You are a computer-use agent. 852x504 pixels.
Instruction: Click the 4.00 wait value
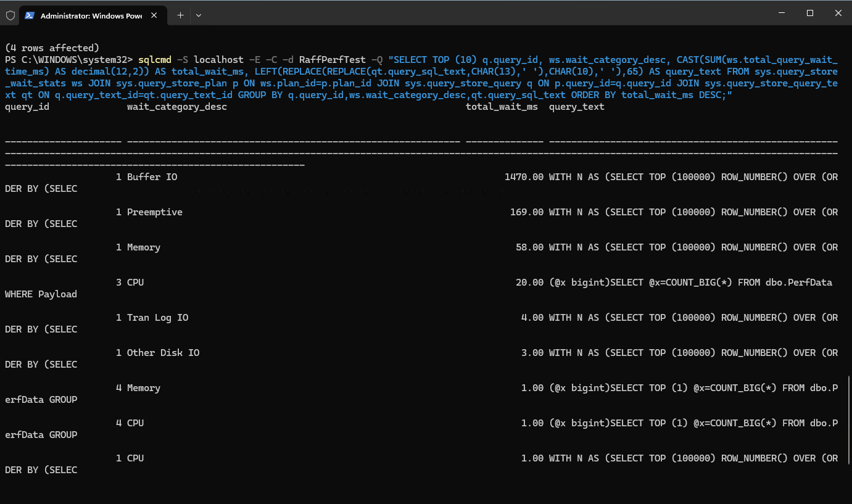[532, 318]
